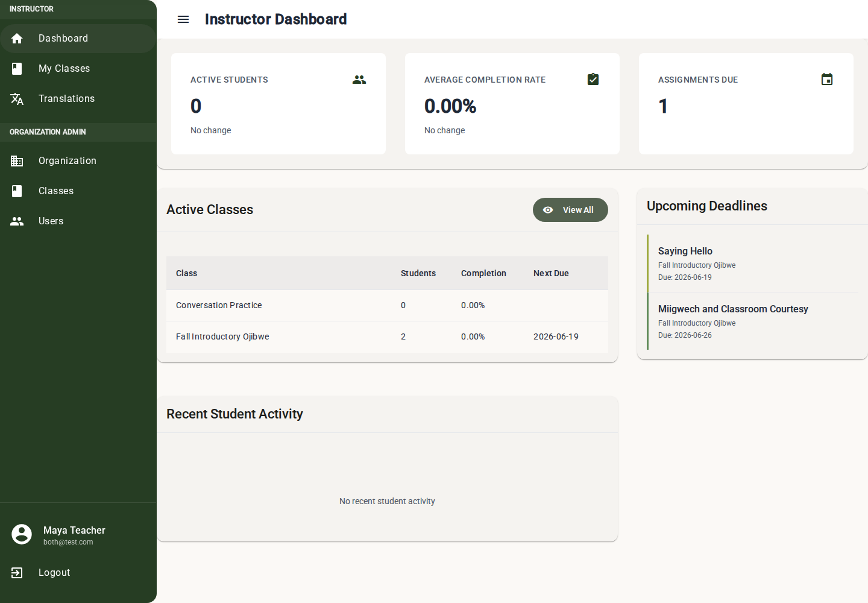868x603 pixels.
Task: Open the hamburger menu icon
Action: point(183,19)
